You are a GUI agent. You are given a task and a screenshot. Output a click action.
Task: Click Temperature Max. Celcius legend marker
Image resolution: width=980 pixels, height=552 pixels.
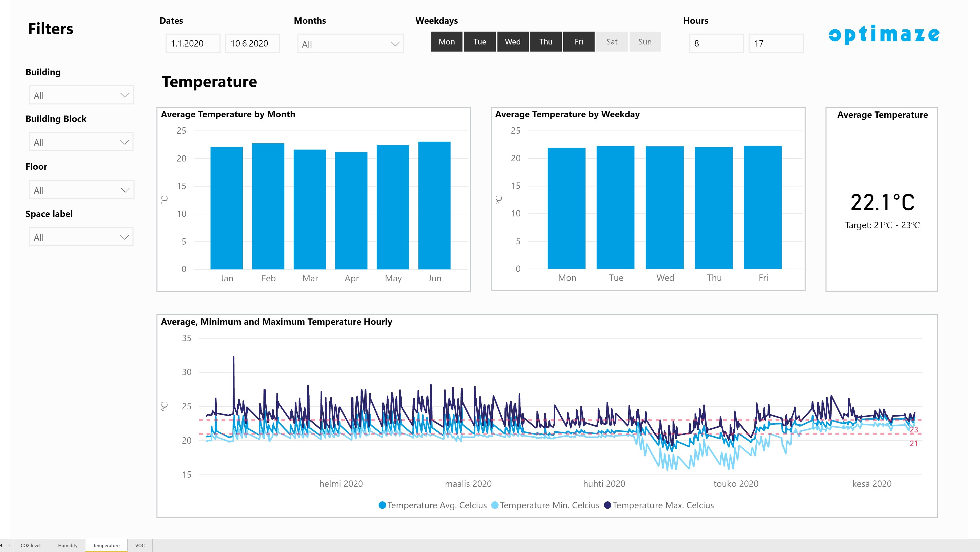608,505
